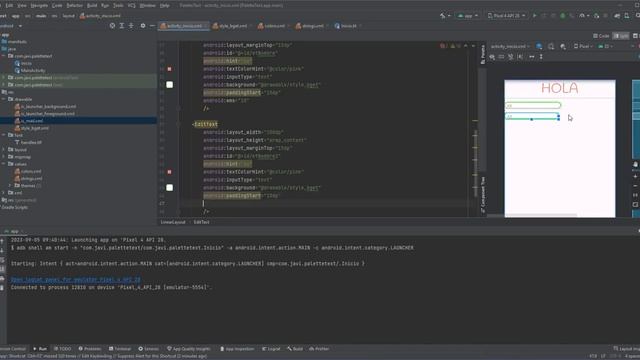Click the Component Tree vertical side tab

(x=483, y=195)
